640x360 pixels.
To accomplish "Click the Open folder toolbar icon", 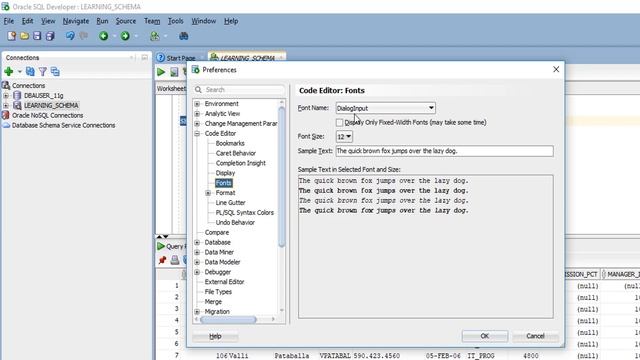I will 24,36.
